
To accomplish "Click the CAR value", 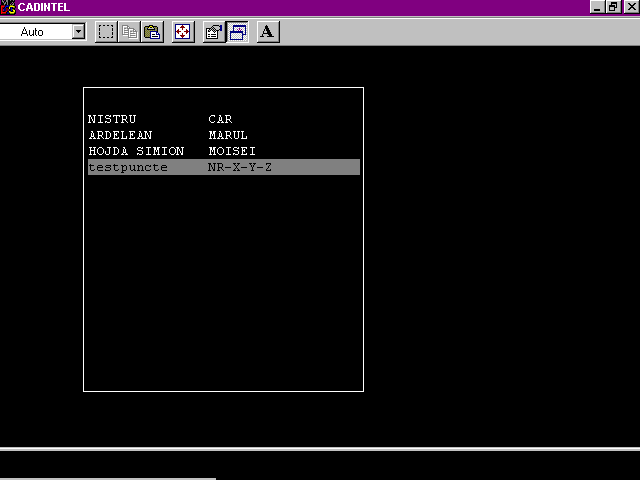I will [220, 119].
